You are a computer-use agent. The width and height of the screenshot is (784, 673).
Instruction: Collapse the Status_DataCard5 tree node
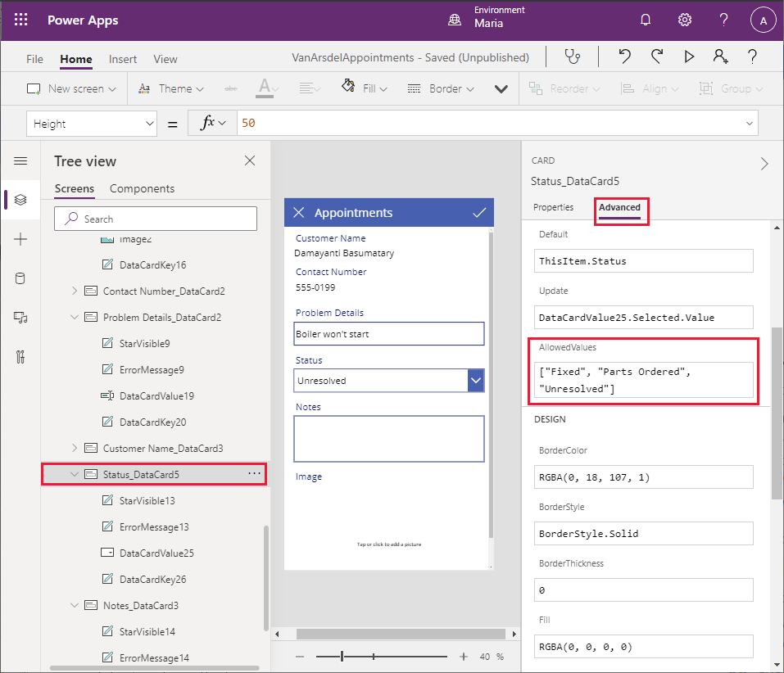coord(75,474)
